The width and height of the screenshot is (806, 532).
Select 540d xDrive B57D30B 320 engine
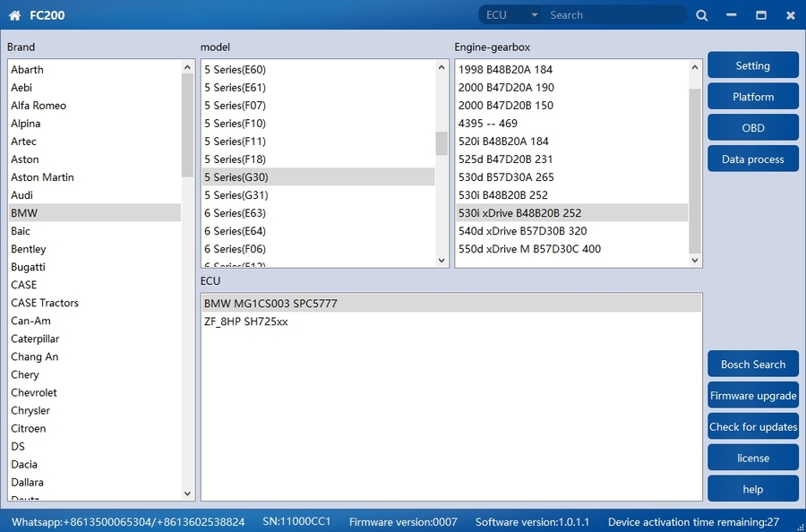pyautogui.click(x=522, y=231)
